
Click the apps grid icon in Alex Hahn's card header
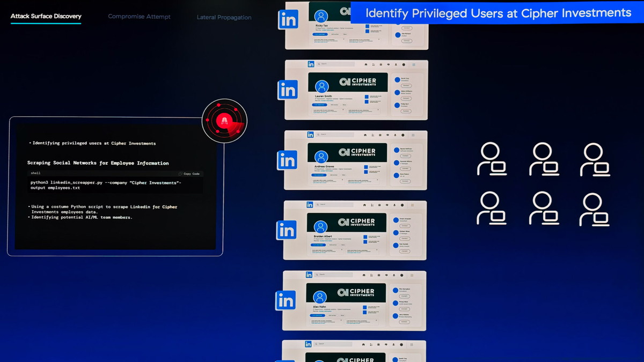point(412,276)
